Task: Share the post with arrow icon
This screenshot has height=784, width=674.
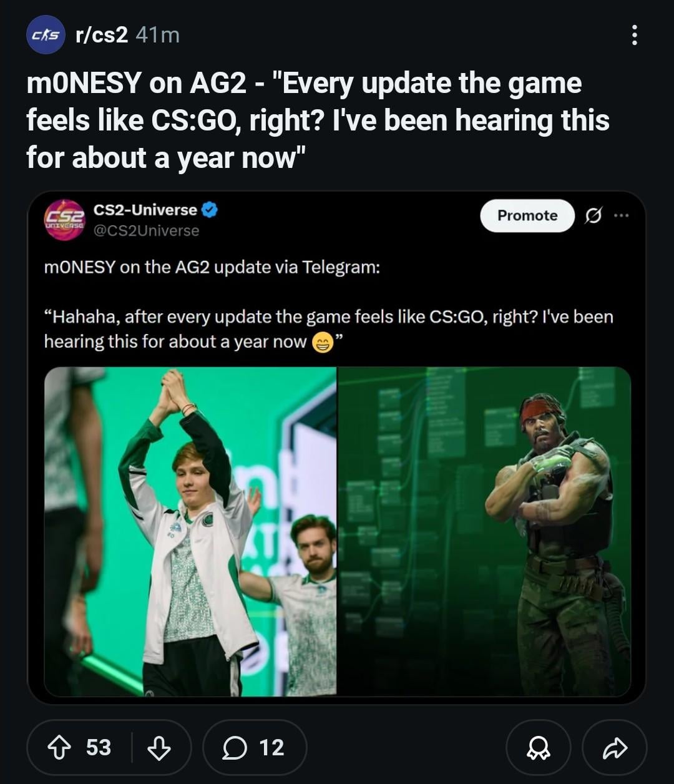Action: [x=615, y=748]
